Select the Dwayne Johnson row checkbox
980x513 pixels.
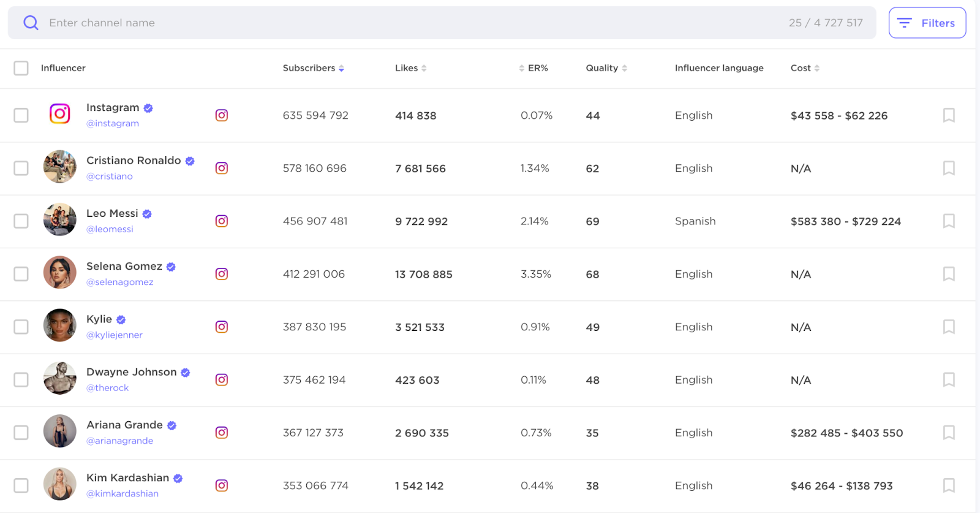pyautogui.click(x=21, y=380)
